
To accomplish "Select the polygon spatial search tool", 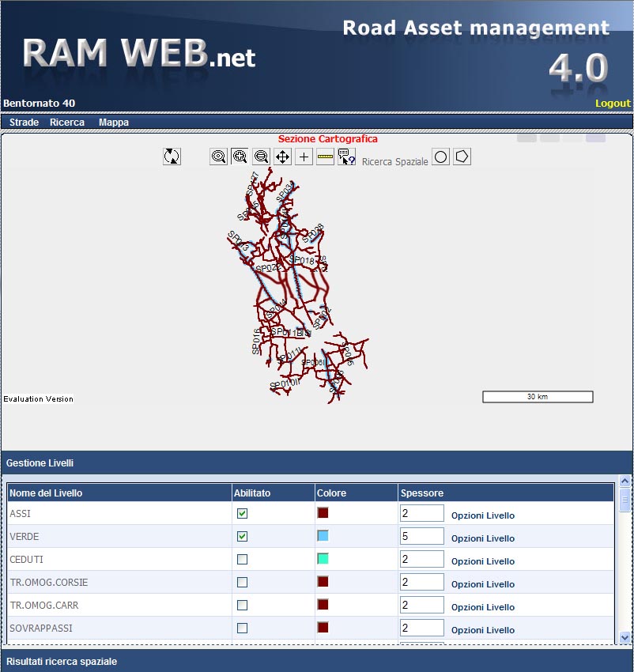I will click(460, 157).
